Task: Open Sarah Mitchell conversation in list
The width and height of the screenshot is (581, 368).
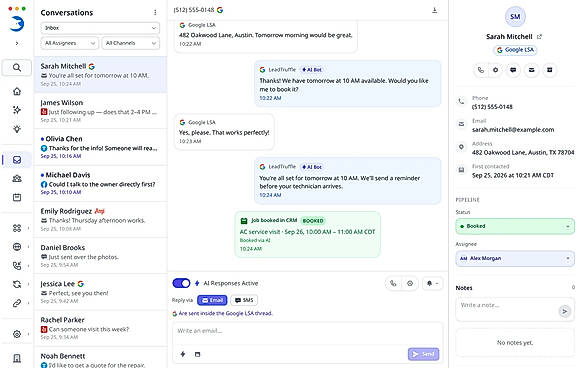Action: click(100, 74)
